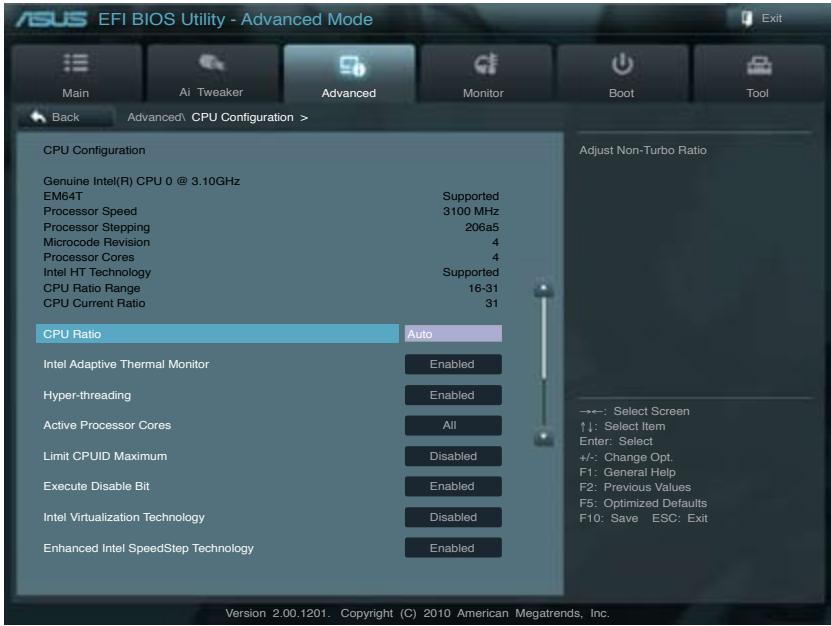
Task: Click the Processor Stepping 206a5 value
Action: coord(482,227)
